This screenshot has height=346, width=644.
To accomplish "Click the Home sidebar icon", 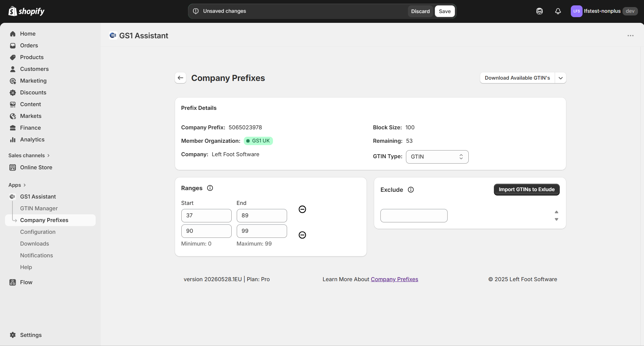I will tap(13, 34).
